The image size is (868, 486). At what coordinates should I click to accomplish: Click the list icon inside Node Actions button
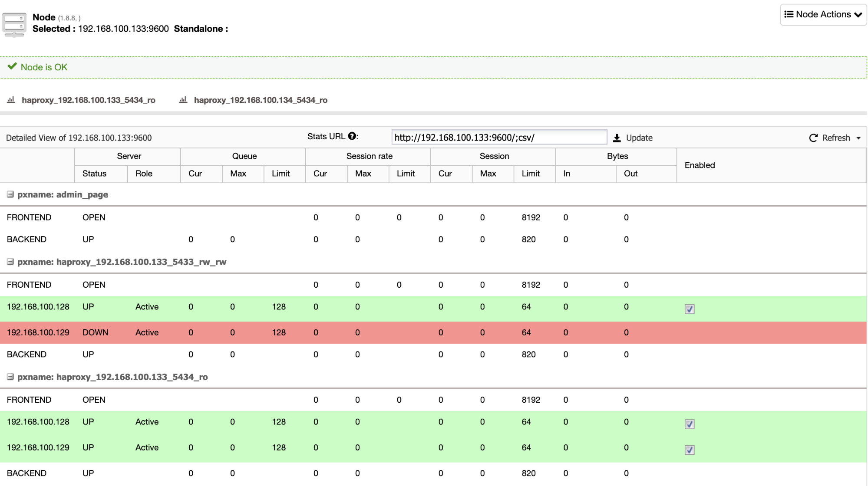point(789,14)
